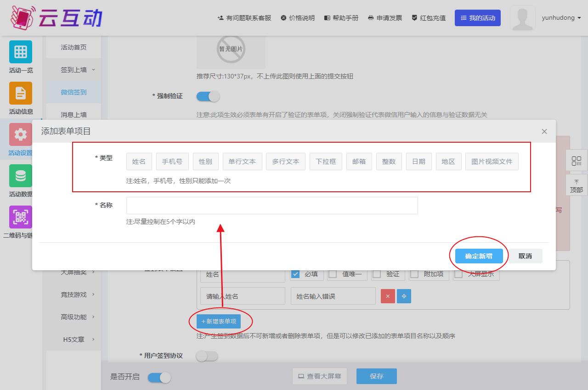The width and height of the screenshot is (588, 390).
Task: Close the 添加表单项目 dialog
Action: [544, 131]
